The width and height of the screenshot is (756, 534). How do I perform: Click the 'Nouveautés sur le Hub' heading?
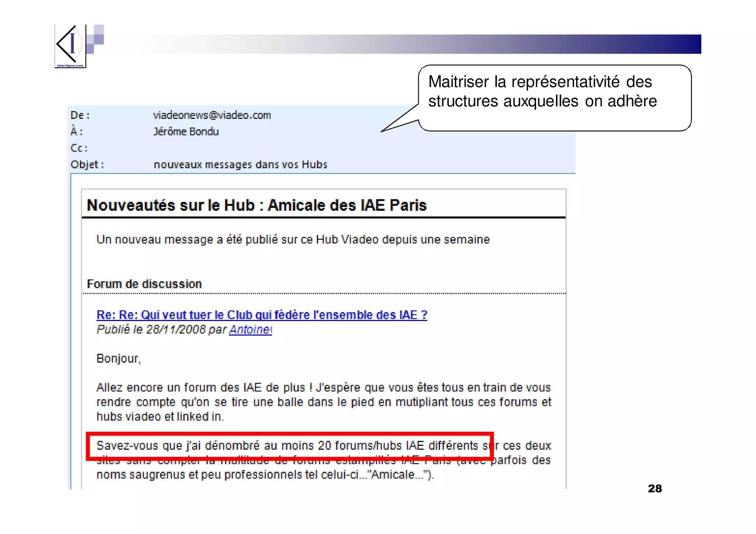[257, 205]
